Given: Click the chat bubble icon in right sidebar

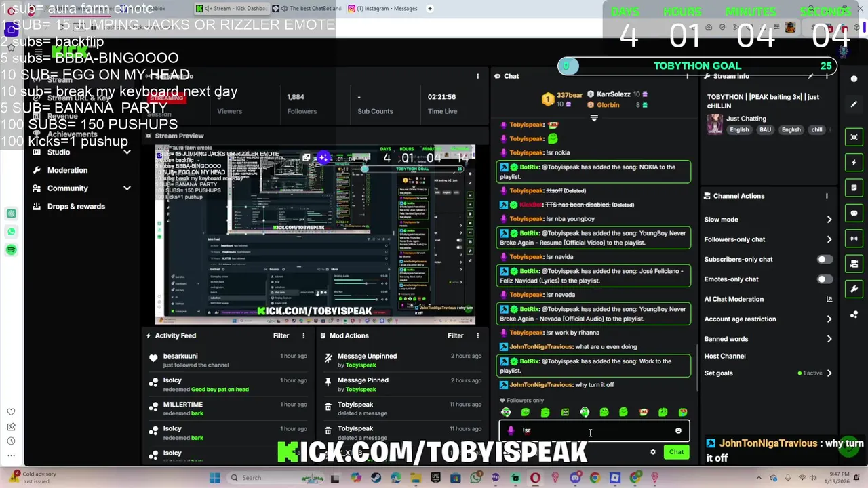Looking at the screenshot, I should point(854,213).
